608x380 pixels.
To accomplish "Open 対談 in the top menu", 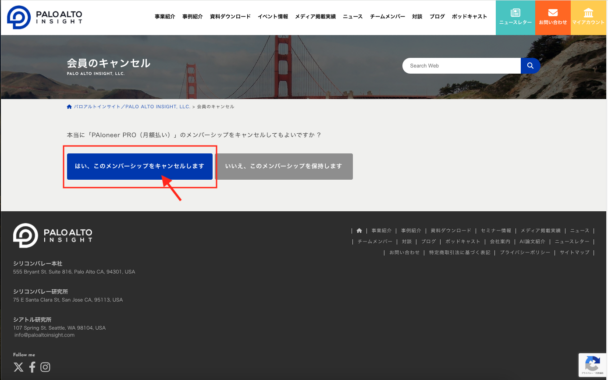I will coord(417,17).
